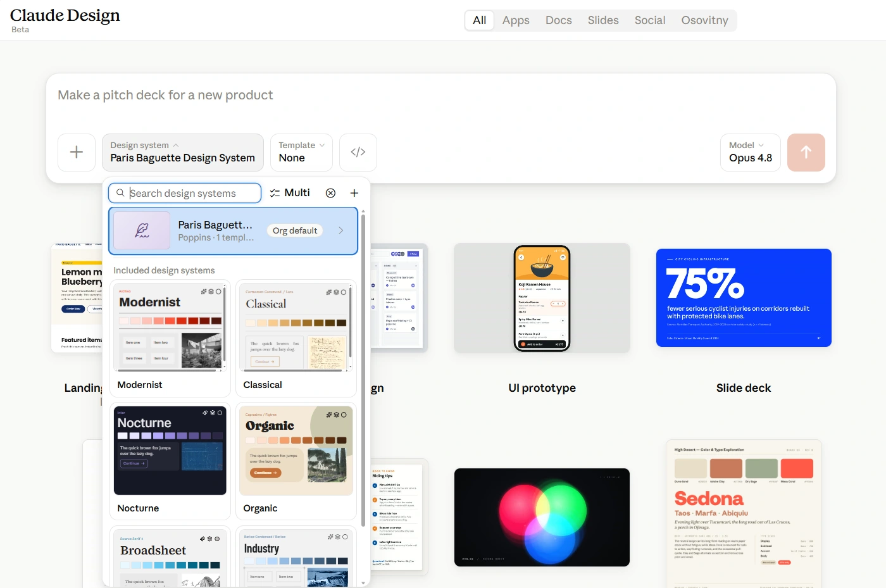Select the circle radio on Organic card
Image resolution: width=886 pixels, height=588 pixels.
coord(344,415)
